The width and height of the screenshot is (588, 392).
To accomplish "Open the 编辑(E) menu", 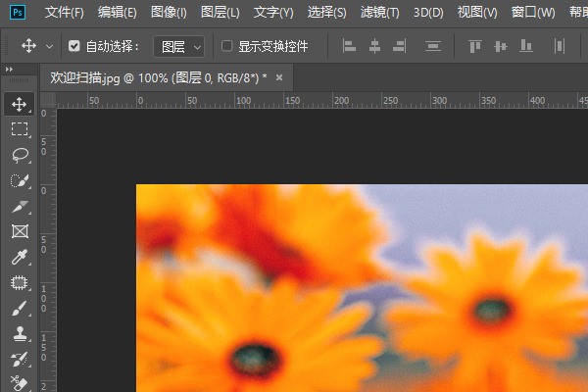I will pyautogui.click(x=117, y=13).
